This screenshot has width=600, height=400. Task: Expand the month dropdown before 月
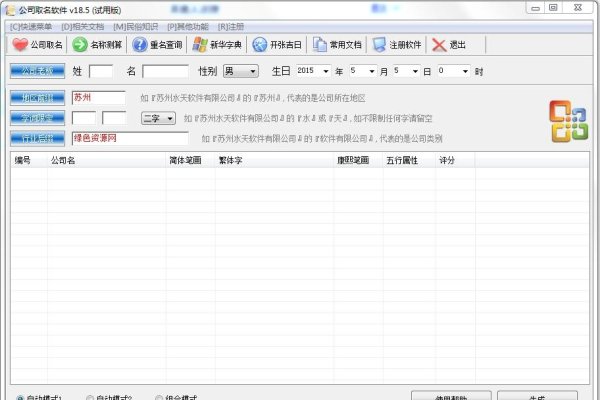(x=371, y=71)
